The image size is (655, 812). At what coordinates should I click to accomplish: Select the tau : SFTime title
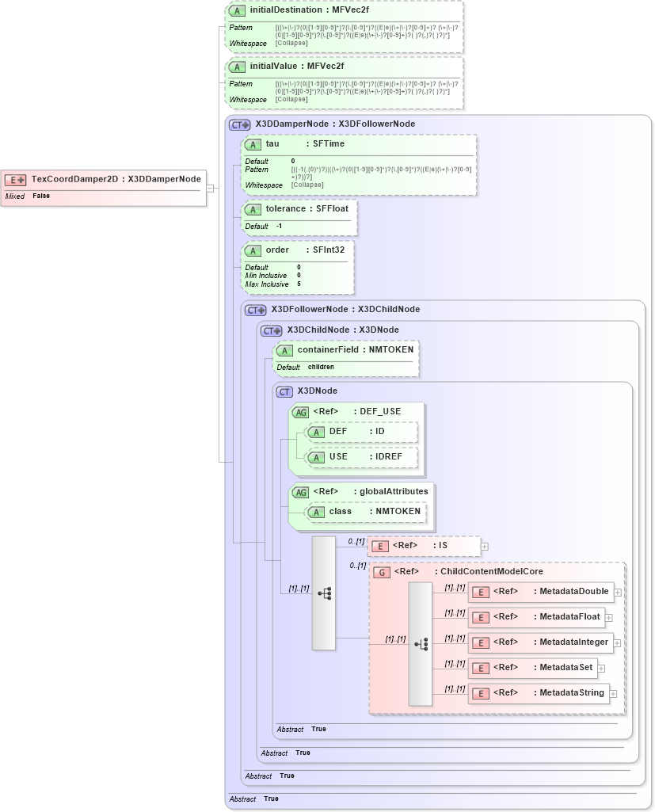305,144
